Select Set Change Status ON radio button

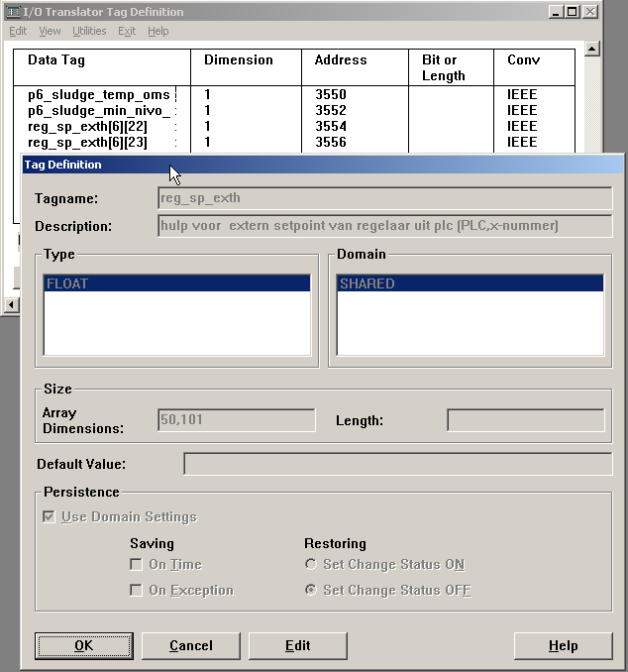[312, 565]
